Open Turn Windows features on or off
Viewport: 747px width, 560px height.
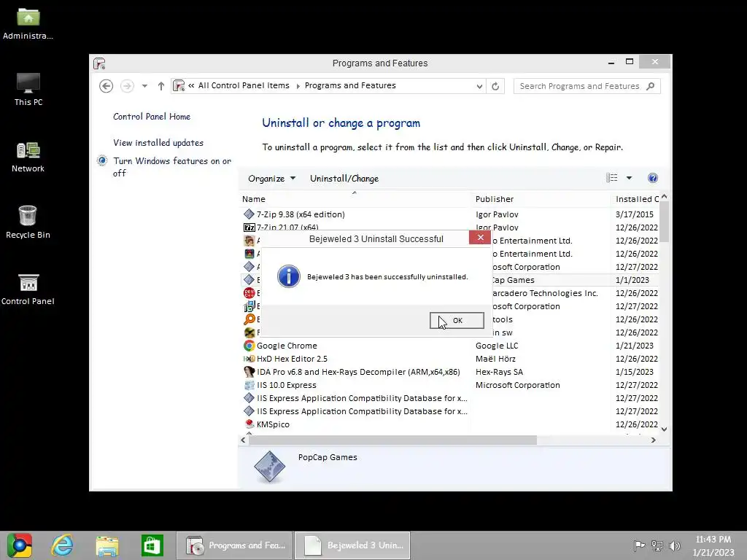coord(172,167)
